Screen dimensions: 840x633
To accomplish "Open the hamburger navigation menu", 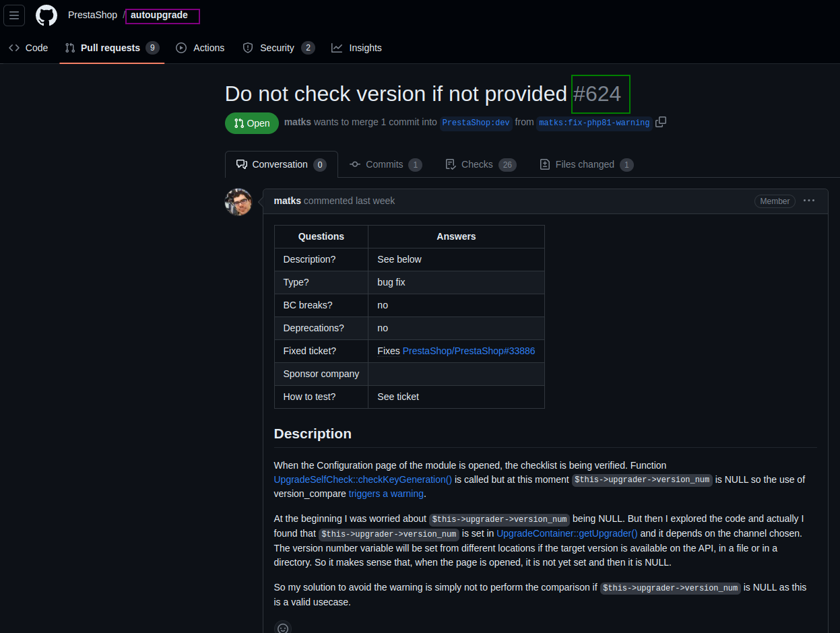I will pyautogui.click(x=14, y=15).
